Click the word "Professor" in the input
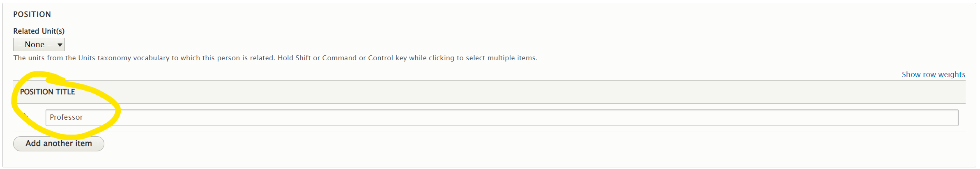 pos(66,117)
